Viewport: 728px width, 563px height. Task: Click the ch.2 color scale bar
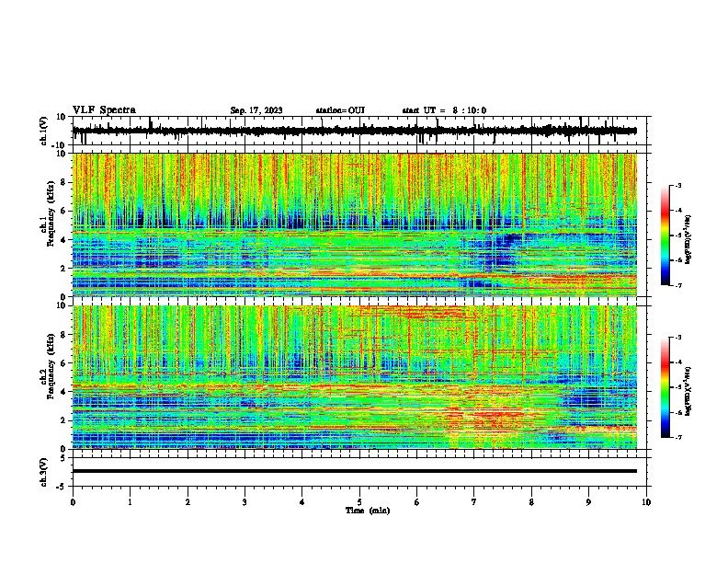click(x=665, y=387)
